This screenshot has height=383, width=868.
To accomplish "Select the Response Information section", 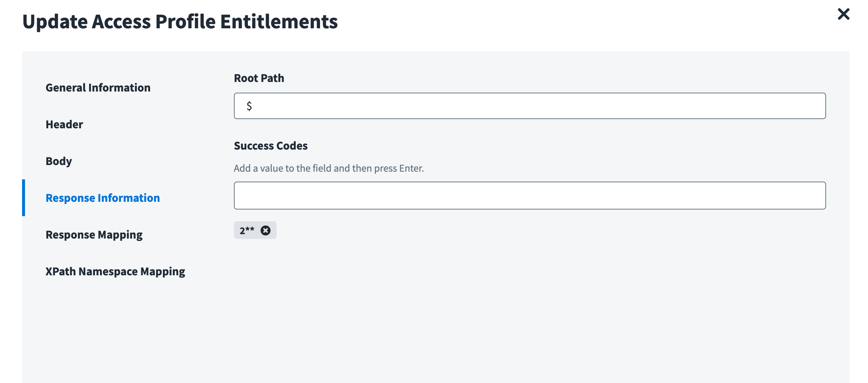I will 103,198.
